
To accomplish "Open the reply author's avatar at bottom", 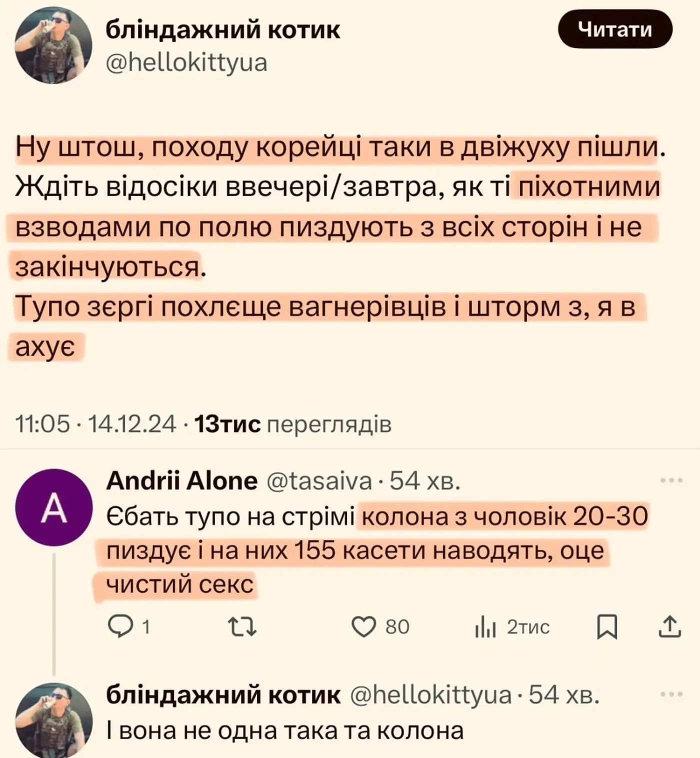I will [54, 720].
